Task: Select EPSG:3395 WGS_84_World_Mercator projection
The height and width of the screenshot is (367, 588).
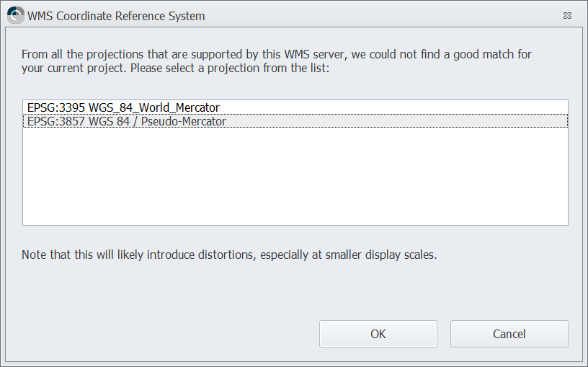Action: (123, 107)
